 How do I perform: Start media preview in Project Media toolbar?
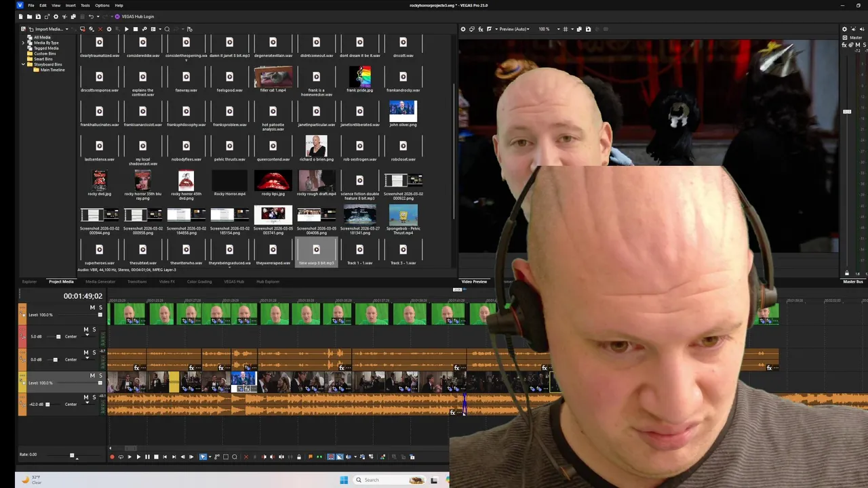tap(127, 29)
